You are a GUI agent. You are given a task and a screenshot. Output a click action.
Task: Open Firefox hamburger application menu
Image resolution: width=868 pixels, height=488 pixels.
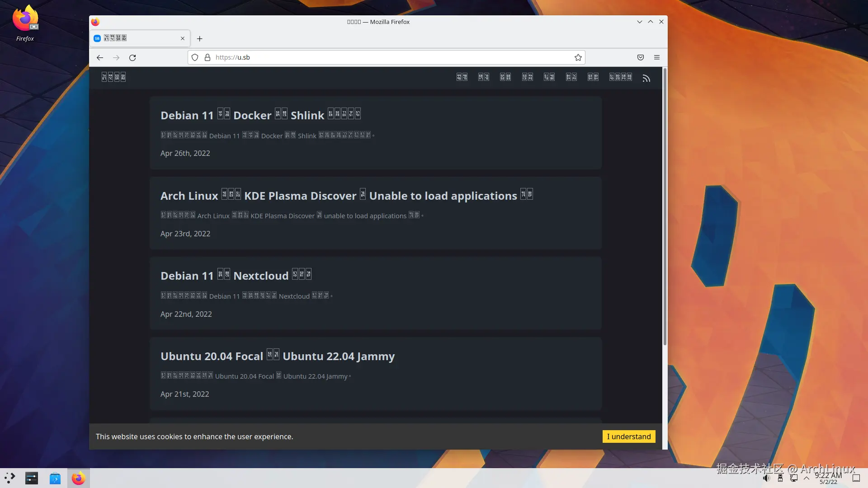(657, 57)
